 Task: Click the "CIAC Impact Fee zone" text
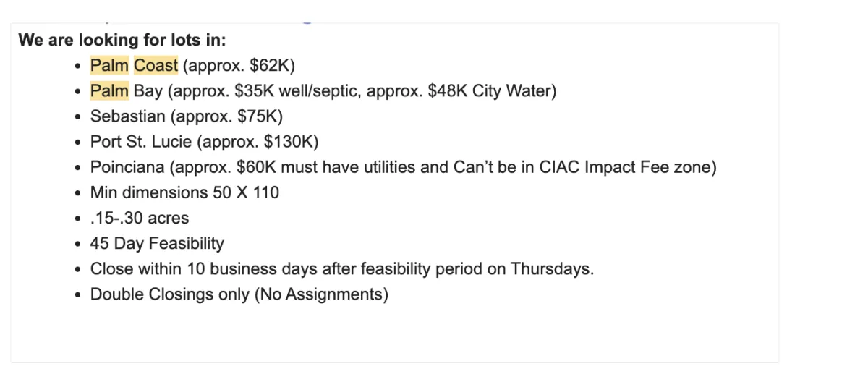point(625,167)
